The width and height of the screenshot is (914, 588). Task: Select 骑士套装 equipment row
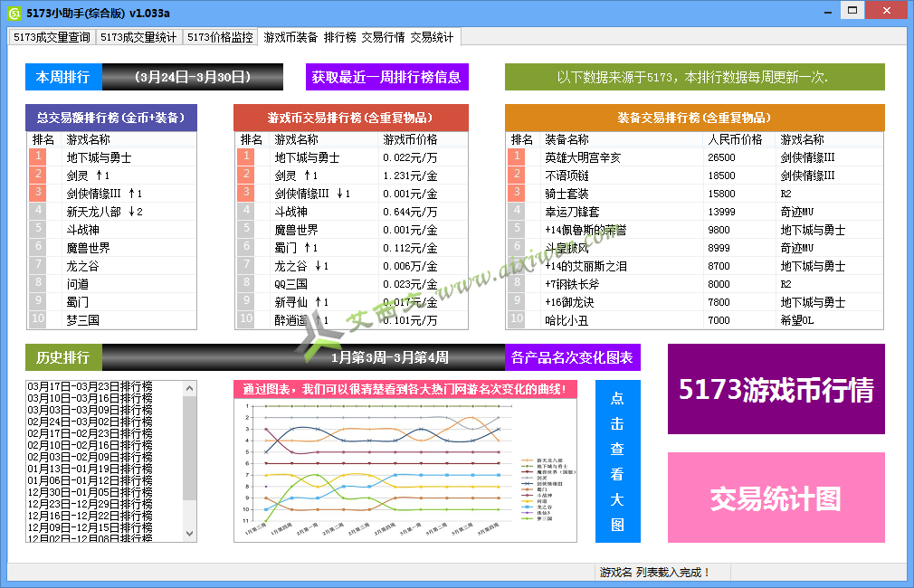point(694,194)
